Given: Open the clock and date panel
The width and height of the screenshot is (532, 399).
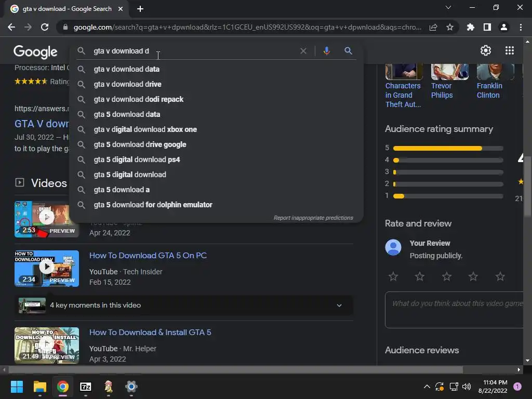Looking at the screenshot, I should click(x=493, y=387).
